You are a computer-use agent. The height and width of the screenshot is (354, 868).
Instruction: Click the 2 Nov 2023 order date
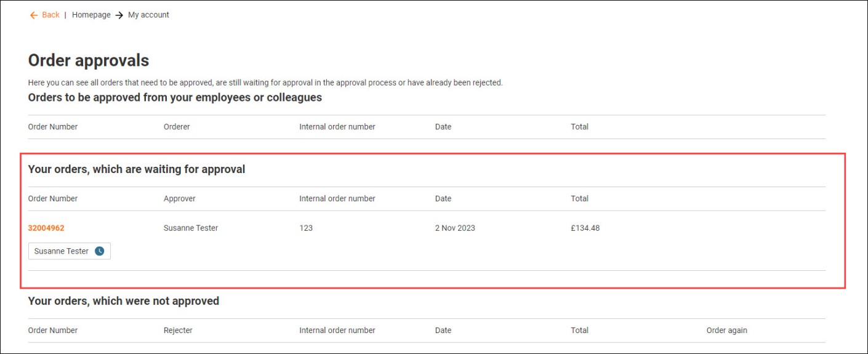pyautogui.click(x=454, y=228)
